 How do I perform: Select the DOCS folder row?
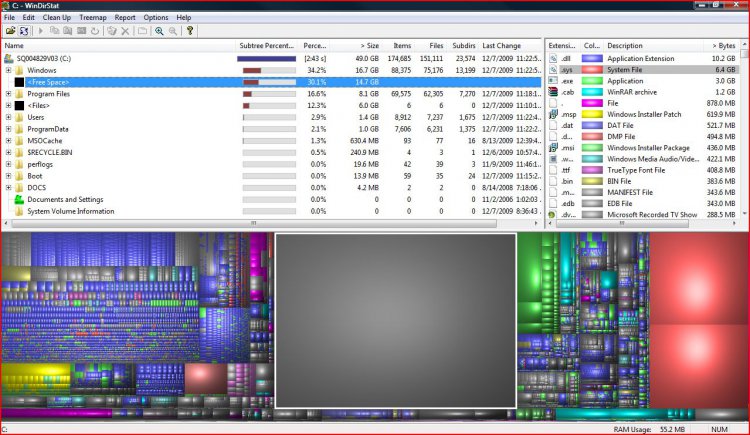[x=272, y=188]
